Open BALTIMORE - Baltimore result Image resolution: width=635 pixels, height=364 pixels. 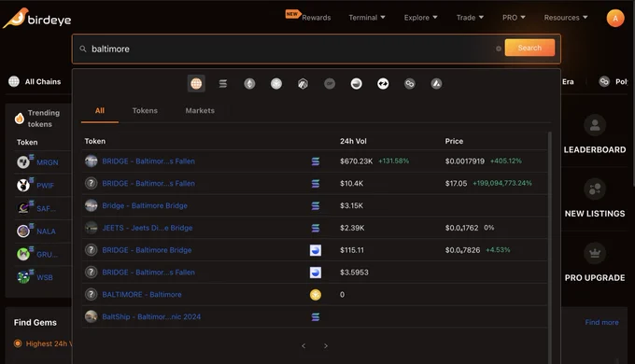[315, 294]
